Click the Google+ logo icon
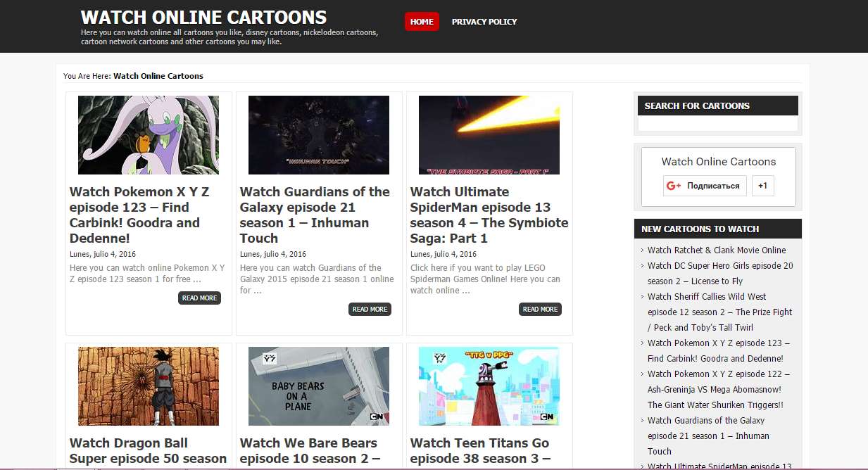This screenshot has width=868, height=470. pyautogui.click(x=674, y=186)
